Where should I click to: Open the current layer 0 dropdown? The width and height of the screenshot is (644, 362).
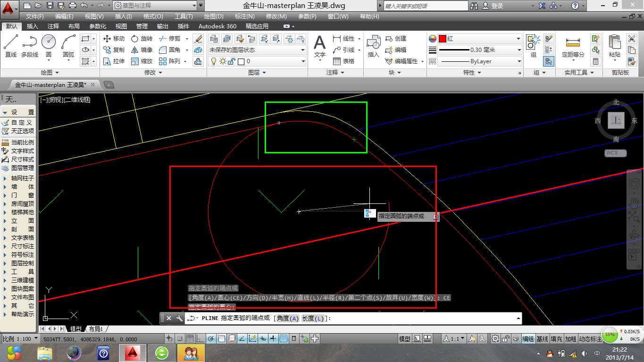pyautogui.click(x=258, y=61)
